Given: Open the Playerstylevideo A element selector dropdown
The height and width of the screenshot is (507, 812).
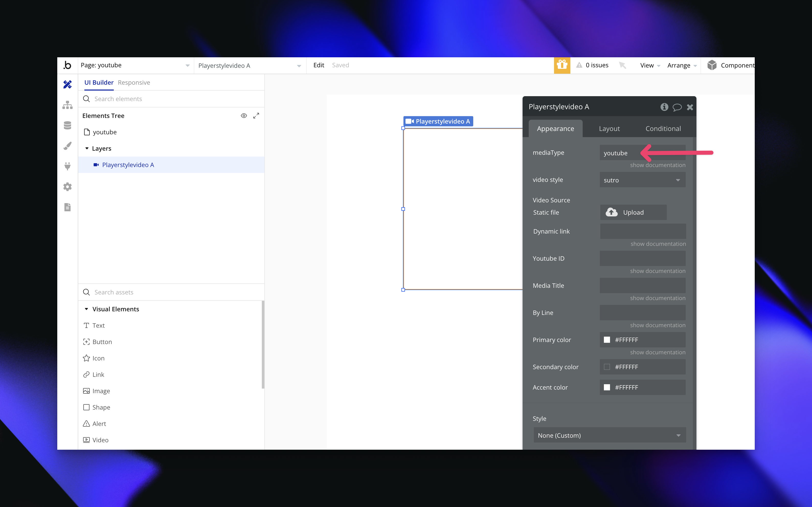Looking at the screenshot, I should click(250, 66).
